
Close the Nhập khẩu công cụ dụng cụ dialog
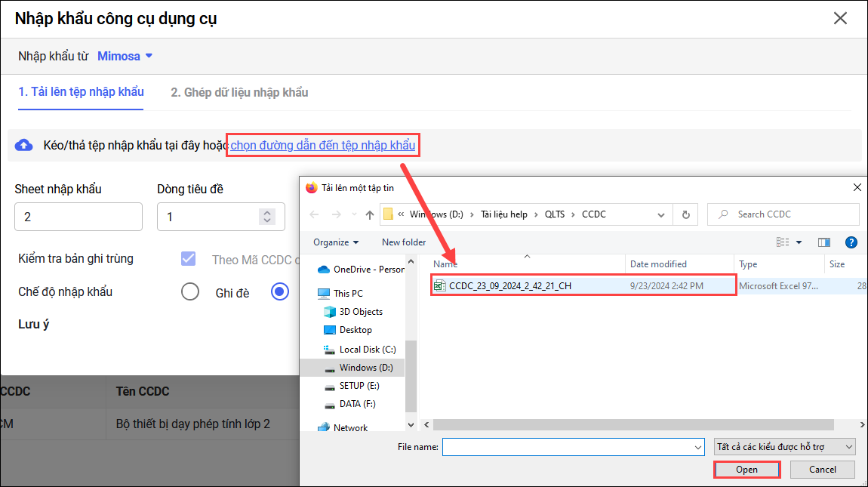[x=840, y=18]
